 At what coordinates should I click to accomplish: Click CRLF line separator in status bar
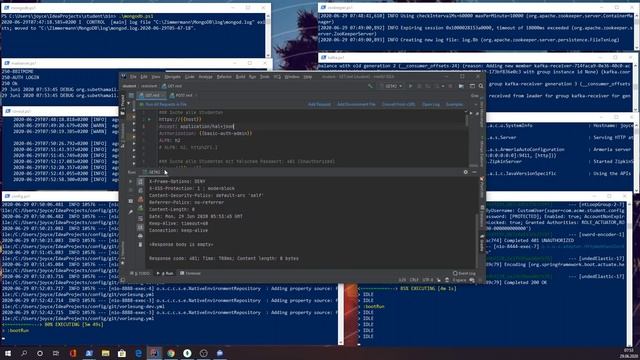point(414,280)
